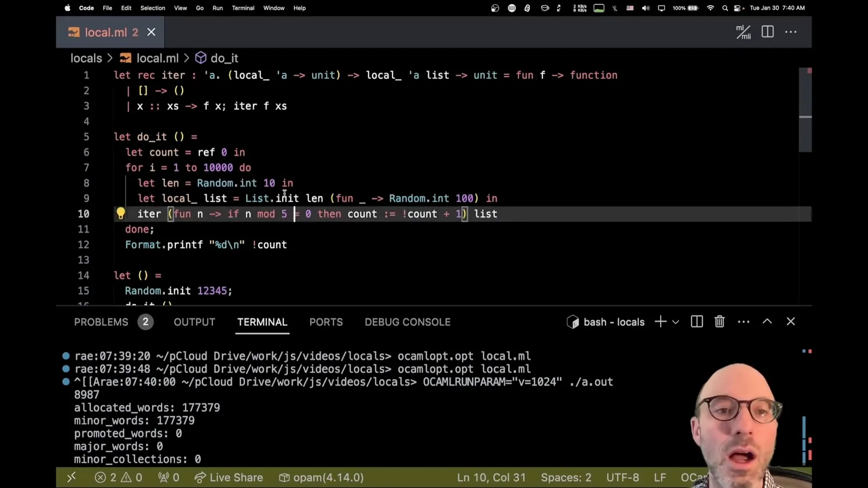
Task: Kill terminal with the trash icon
Action: (719, 322)
